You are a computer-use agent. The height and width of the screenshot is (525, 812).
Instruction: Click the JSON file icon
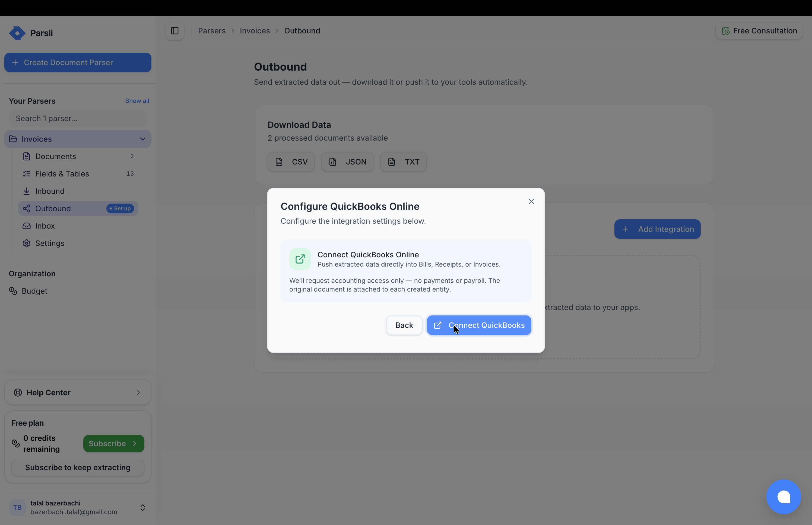point(333,162)
